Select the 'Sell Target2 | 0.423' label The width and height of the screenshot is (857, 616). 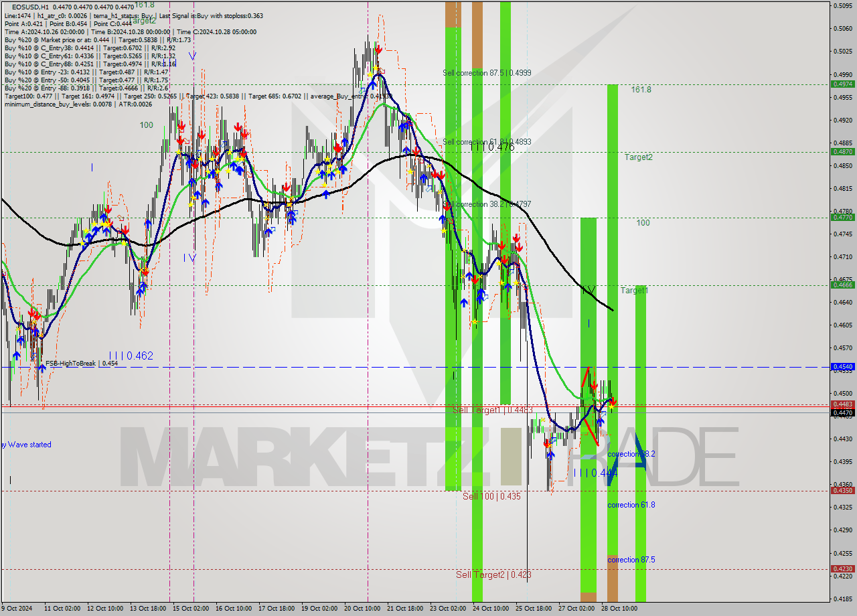493,574
